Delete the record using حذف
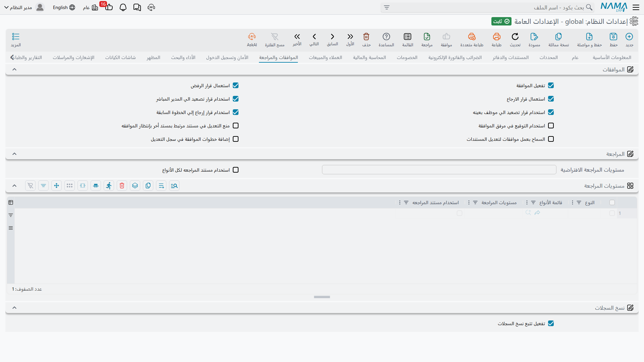Image resolution: width=644 pixels, height=362 pixels. [x=366, y=37]
